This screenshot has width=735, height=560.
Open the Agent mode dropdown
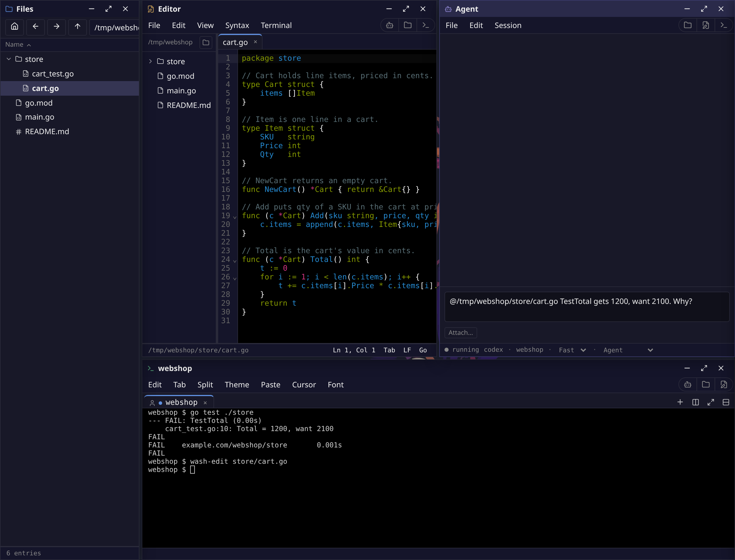(x=628, y=350)
